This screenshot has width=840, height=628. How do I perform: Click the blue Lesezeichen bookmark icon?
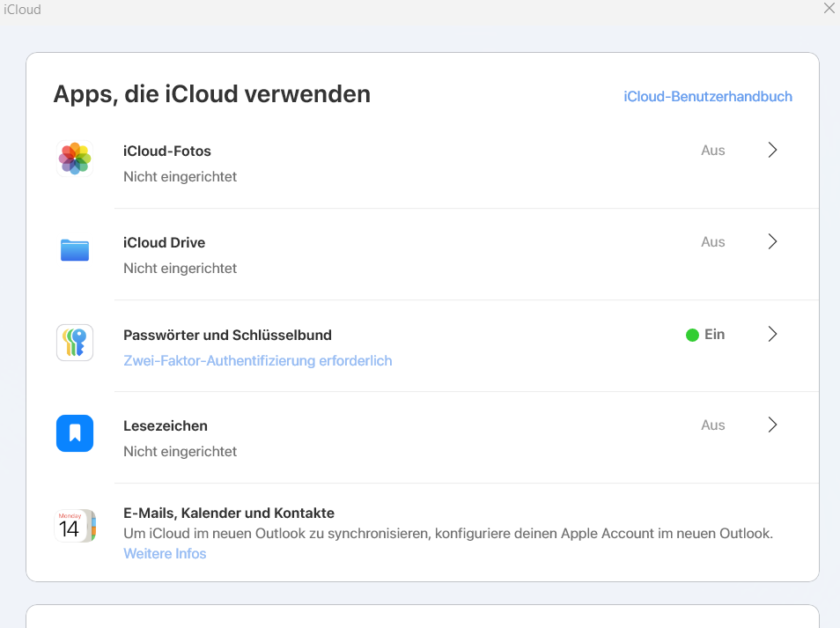click(x=75, y=433)
